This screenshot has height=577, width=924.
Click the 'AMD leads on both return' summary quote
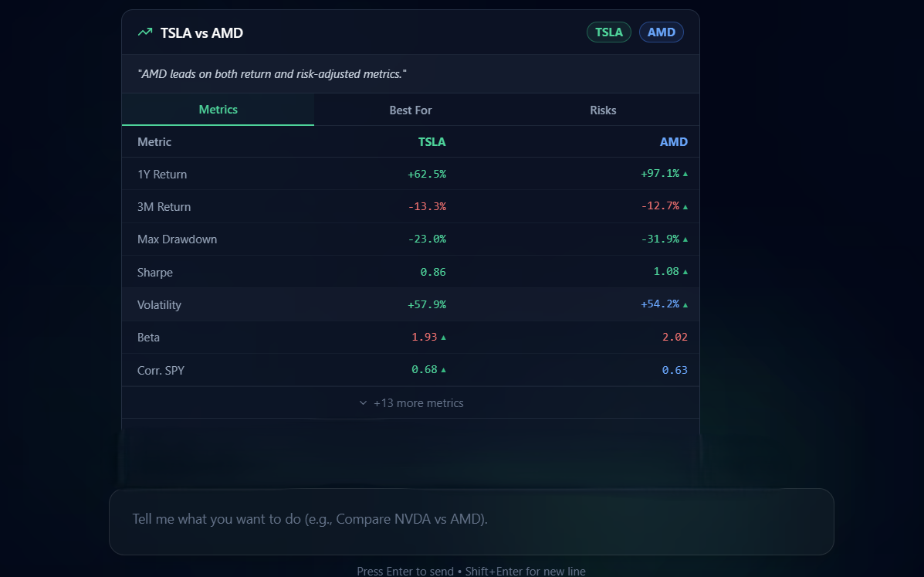272,74
